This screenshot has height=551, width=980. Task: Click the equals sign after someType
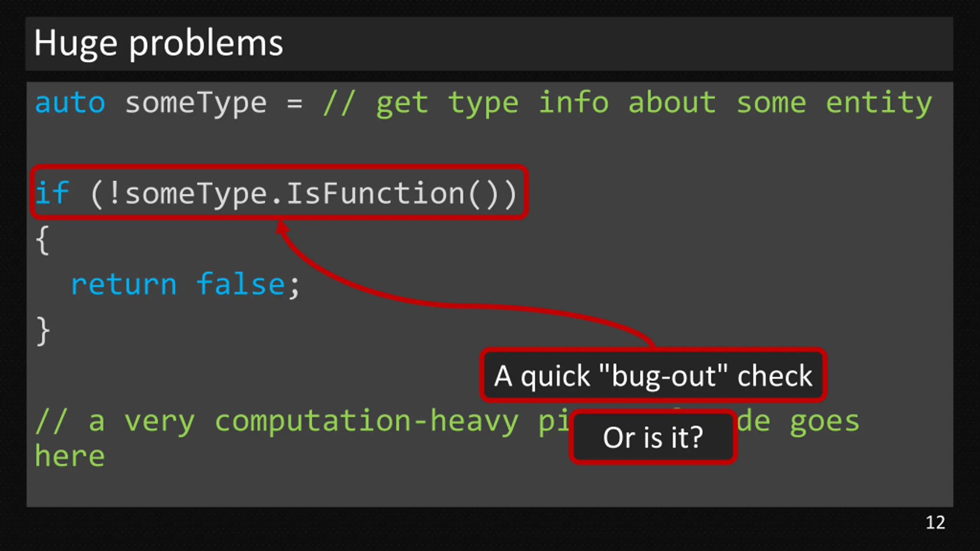point(294,103)
